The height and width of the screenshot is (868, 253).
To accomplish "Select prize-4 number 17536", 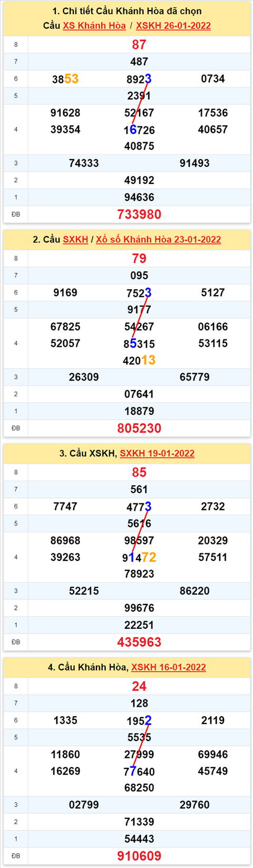I will (x=213, y=113).
